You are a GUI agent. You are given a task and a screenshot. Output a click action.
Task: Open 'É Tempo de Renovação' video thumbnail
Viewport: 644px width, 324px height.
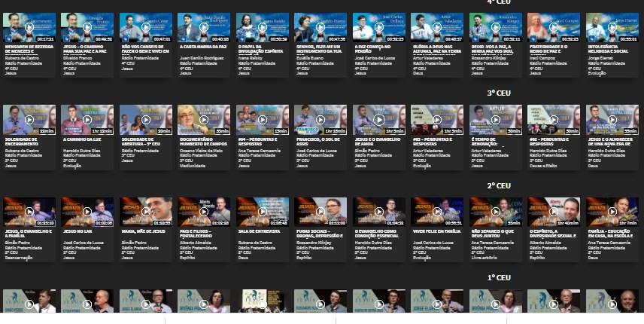click(496, 120)
